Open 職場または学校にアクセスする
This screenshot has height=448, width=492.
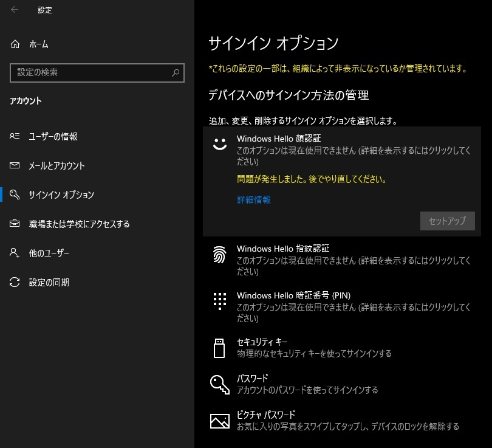97,224
